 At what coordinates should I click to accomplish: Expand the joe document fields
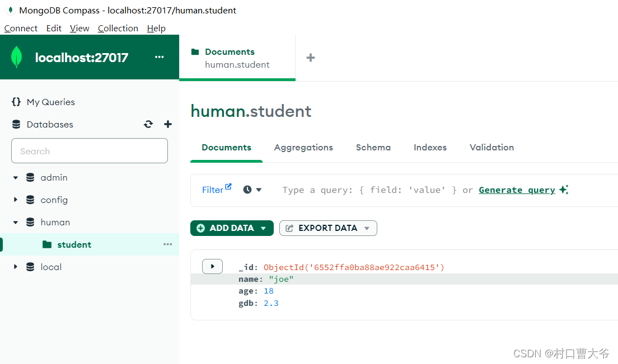point(213,266)
